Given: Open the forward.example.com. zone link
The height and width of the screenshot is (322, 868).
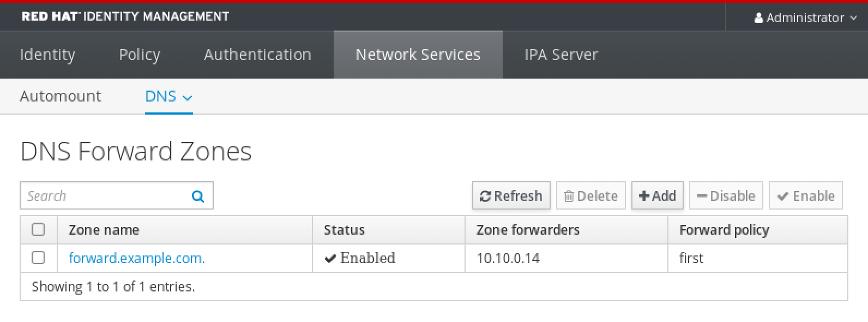Looking at the screenshot, I should click(137, 258).
